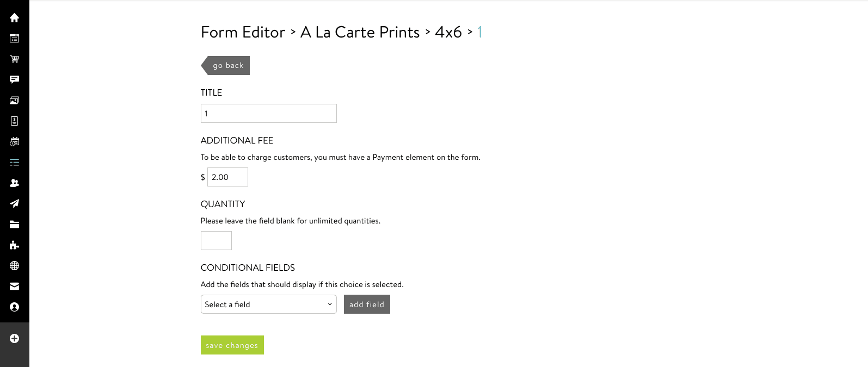Image resolution: width=868 pixels, height=367 pixels.
Task: Click the plus icon to add new
Action: (x=14, y=338)
